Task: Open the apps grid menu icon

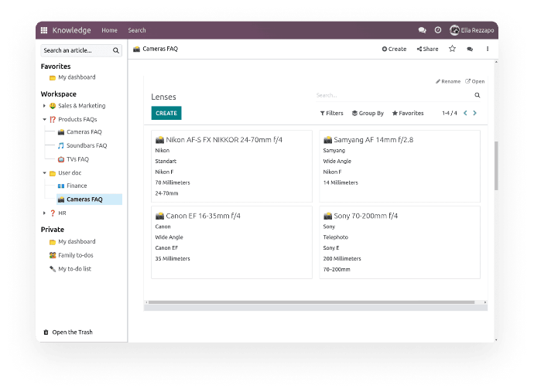Action: [x=44, y=30]
